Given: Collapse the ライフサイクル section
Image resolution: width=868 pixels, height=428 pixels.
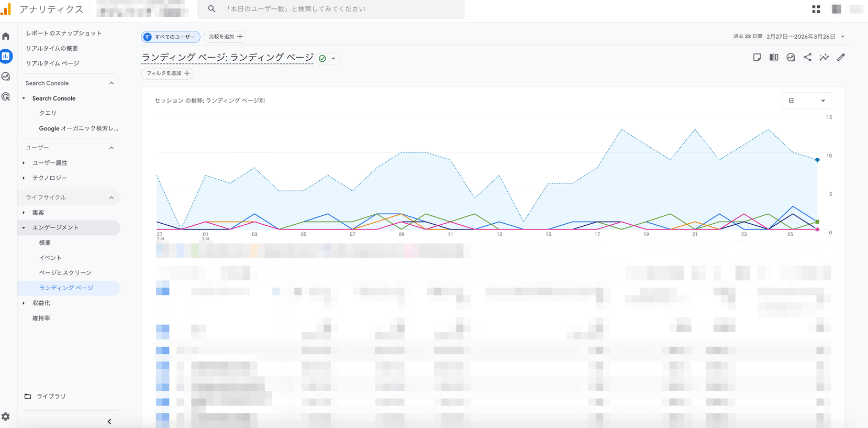Looking at the screenshot, I should tap(112, 197).
